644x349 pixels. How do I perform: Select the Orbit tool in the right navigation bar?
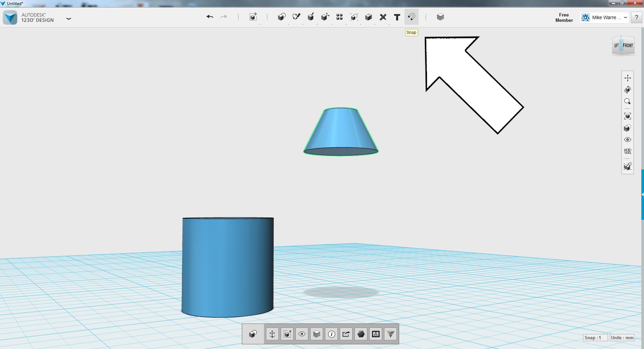pos(628,90)
